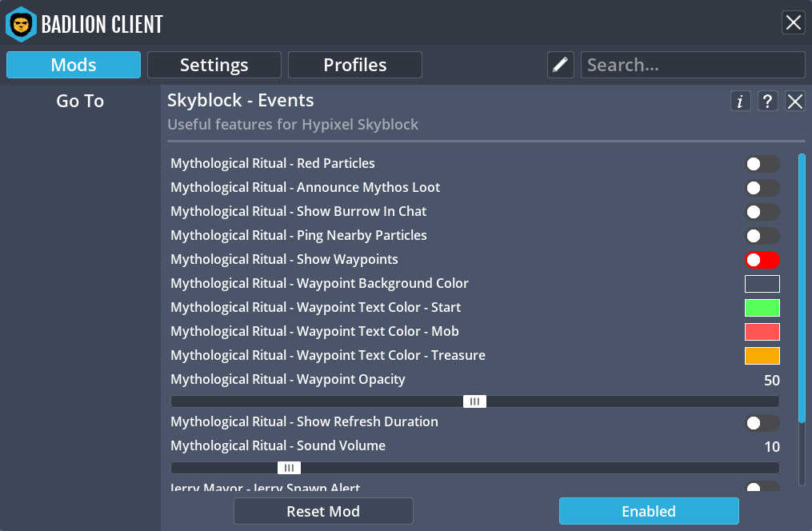Open Waypoint Background Color swatch
The width and height of the screenshot is (812, 531).
(762, 284)
